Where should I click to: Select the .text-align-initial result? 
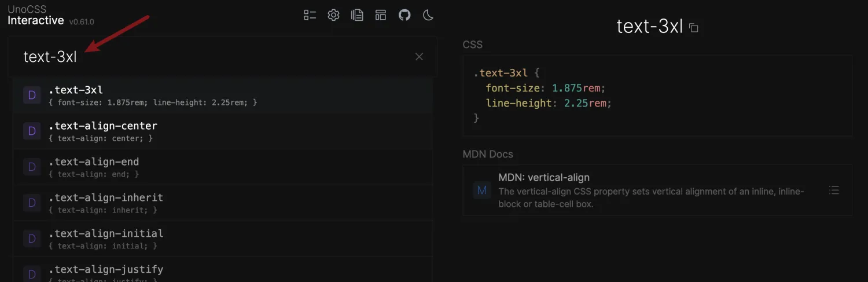[222, 239]
